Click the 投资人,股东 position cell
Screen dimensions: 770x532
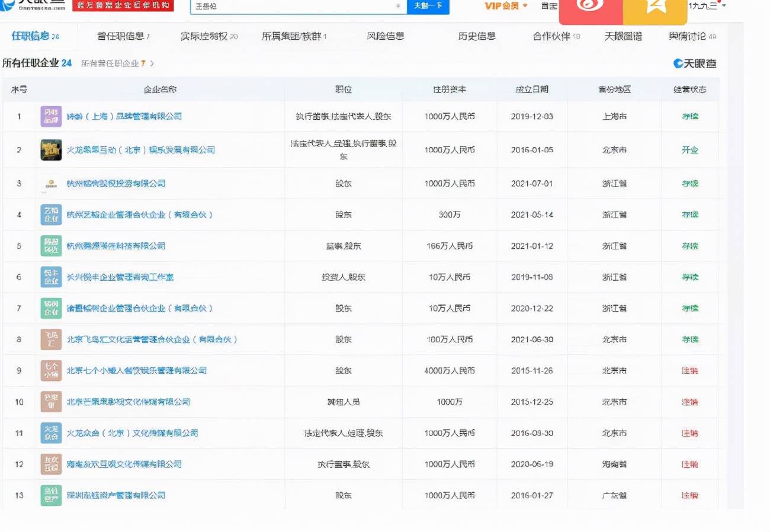(344, 277)
